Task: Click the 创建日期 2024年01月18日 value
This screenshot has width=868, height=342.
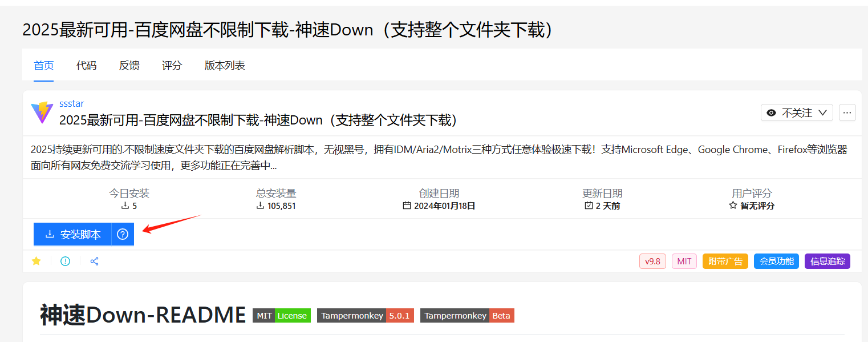Action: tap(439, 206)
